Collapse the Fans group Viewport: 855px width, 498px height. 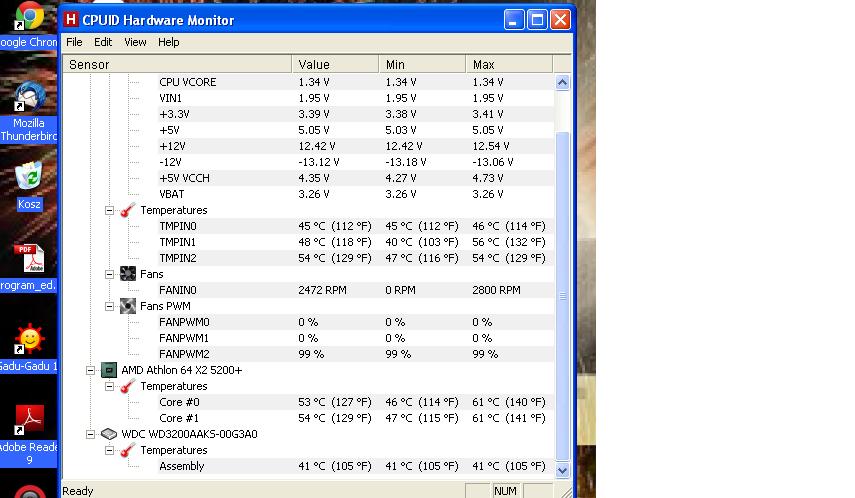click(109, 274)
